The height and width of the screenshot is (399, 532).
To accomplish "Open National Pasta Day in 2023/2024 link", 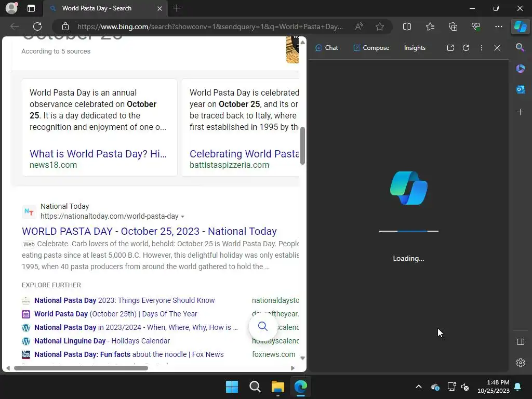I will [136, 327].
